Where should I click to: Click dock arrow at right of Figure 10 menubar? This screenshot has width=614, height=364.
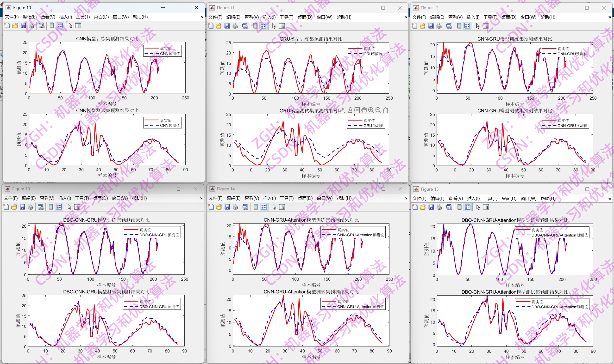[202, 17]
